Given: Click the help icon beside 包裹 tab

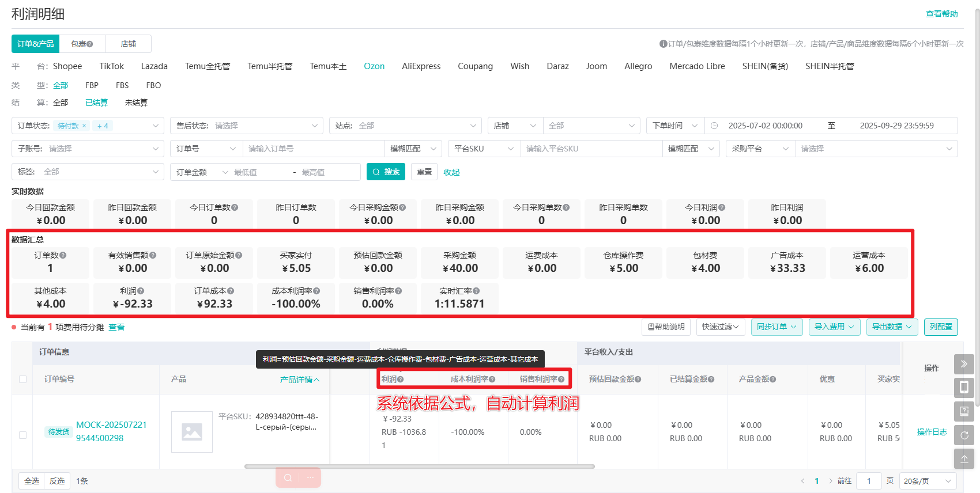Looking at the screenshot, I should tap(90, 44).
